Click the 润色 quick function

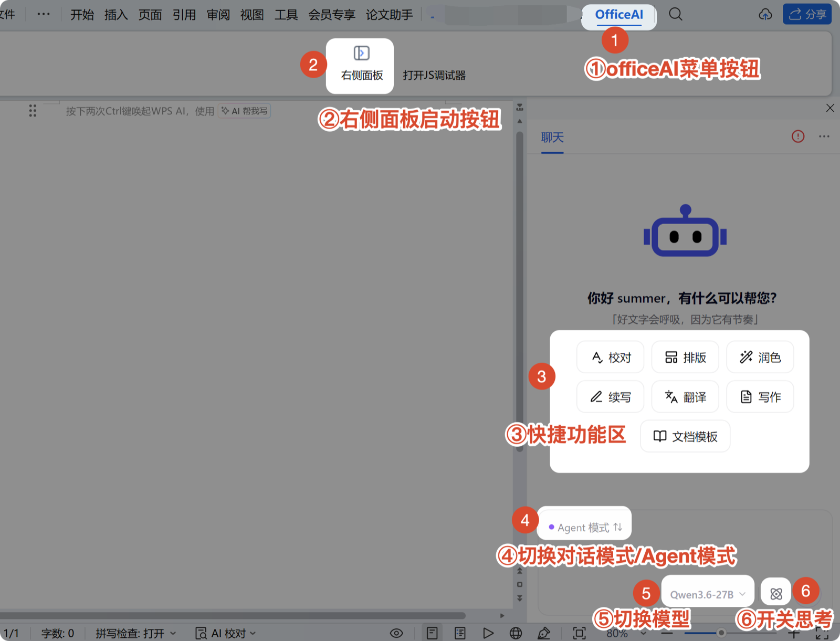760,357
